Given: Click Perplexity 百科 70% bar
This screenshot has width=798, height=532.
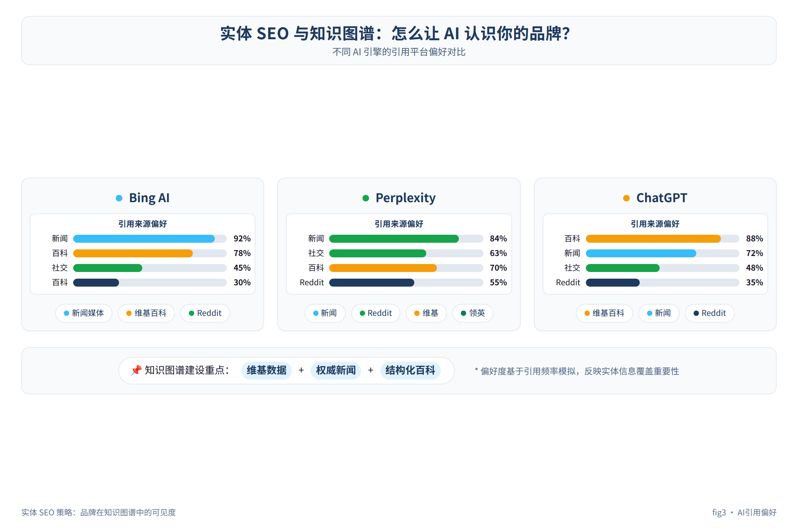Looking at the screenshot, I should [406, 268].
